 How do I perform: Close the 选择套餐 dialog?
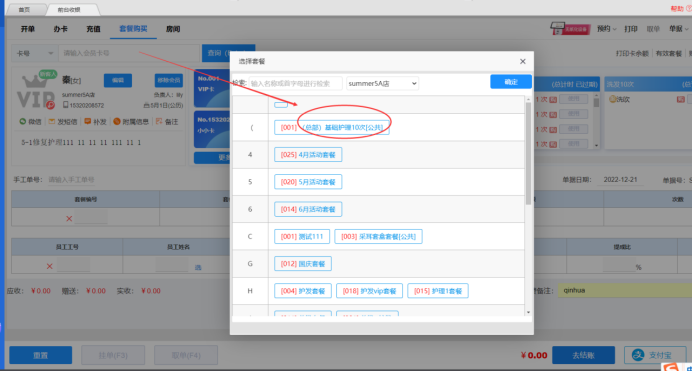point(523,61)
